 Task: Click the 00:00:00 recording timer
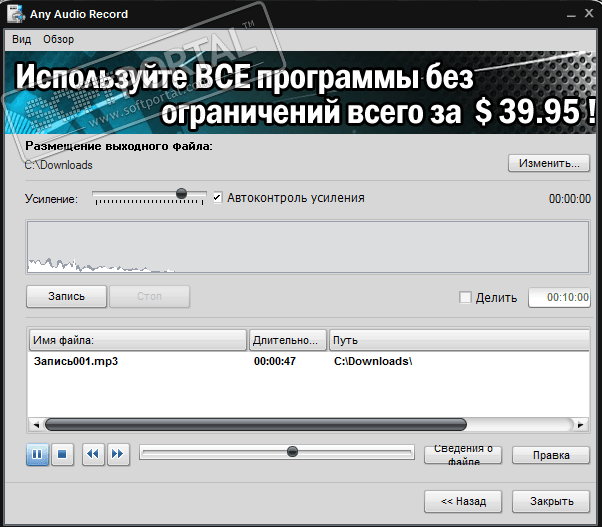pyautogui.click(x=570, y=198)
